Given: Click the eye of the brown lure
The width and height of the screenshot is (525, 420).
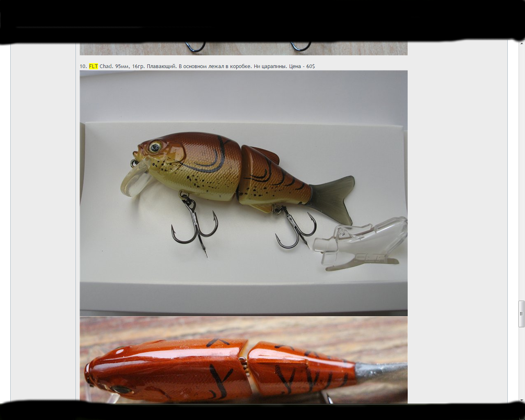Looking at the screenshot, I should click(x=155, y=146).
